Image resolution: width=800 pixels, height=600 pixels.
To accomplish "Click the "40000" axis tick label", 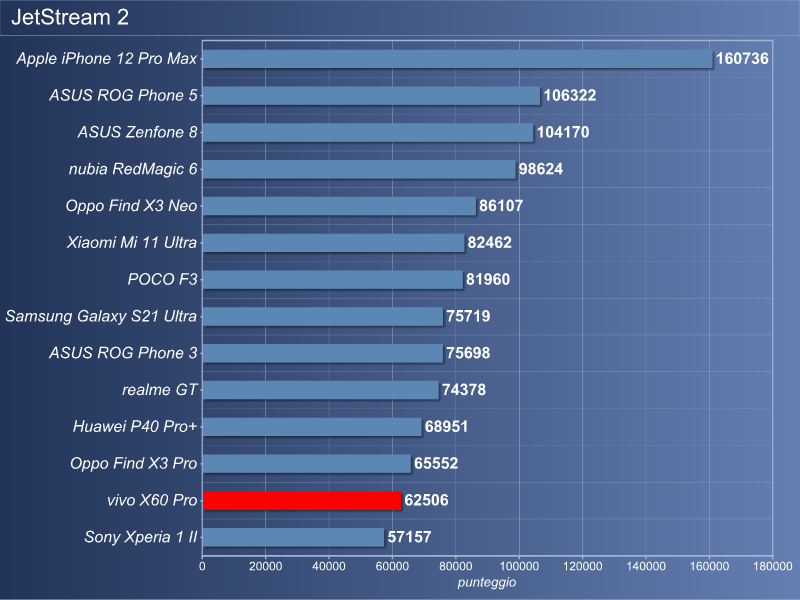I will point(329,566).
